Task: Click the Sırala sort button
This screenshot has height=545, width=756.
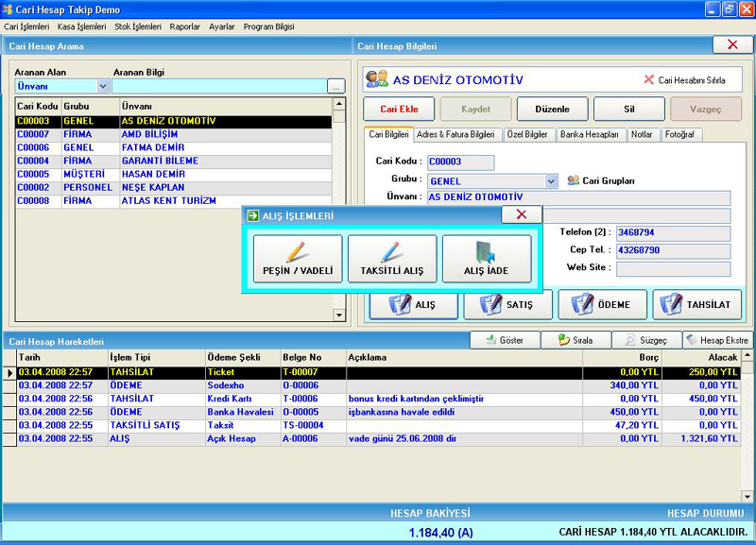Action: coord(576,340)
